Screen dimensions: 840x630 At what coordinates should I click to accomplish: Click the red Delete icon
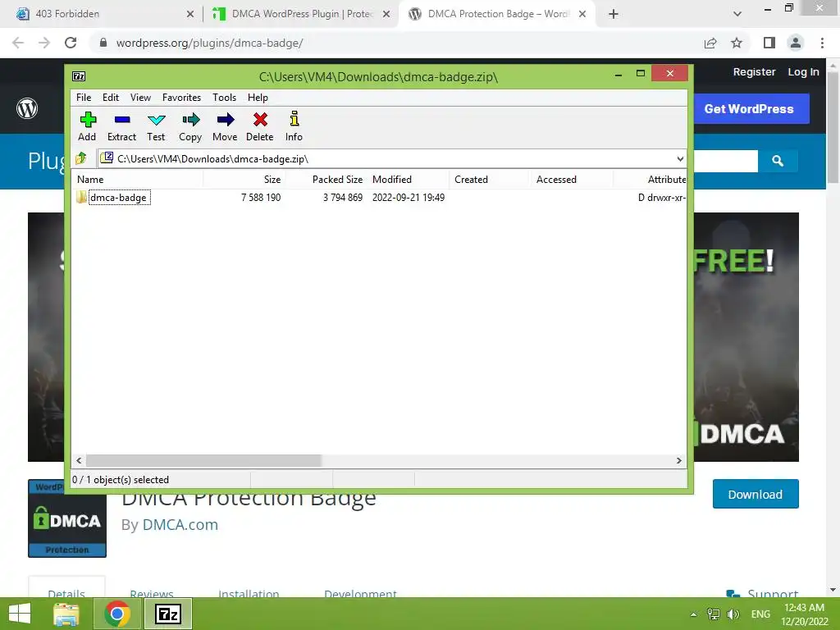tap(260, 120)
